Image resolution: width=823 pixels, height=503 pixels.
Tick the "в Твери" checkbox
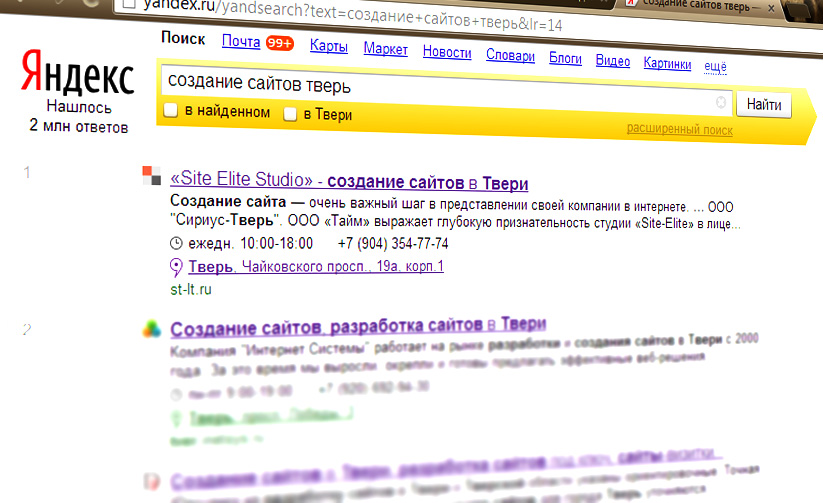click(x=290, y=114)
